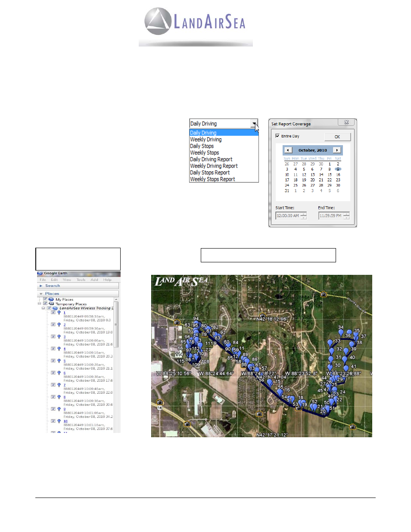The height and width of the screenshot is (532, 411).
Task: Click camera icon near County Club Rd
Action: (324, 294)
